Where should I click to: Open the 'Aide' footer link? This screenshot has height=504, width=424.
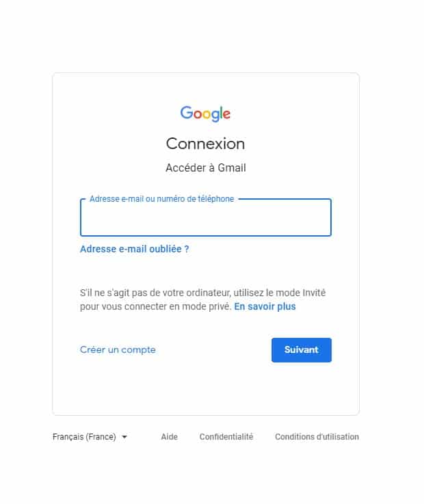[169, 437]
